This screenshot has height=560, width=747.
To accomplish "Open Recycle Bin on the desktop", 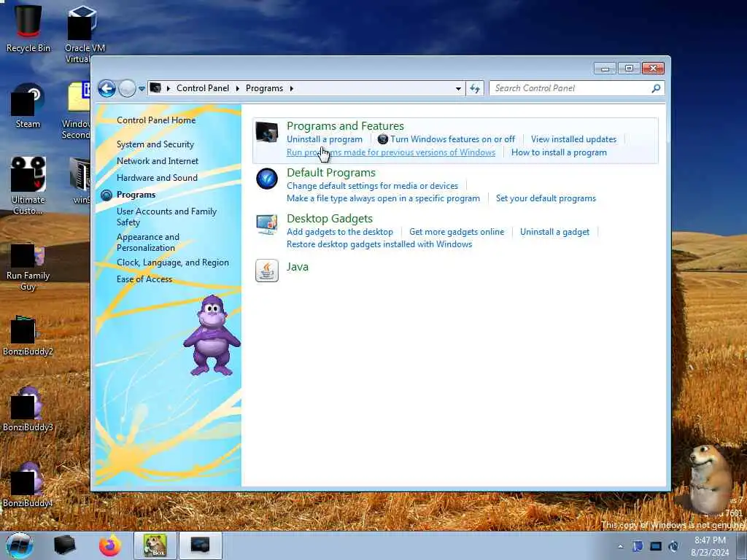I will (x=28, y=28).
